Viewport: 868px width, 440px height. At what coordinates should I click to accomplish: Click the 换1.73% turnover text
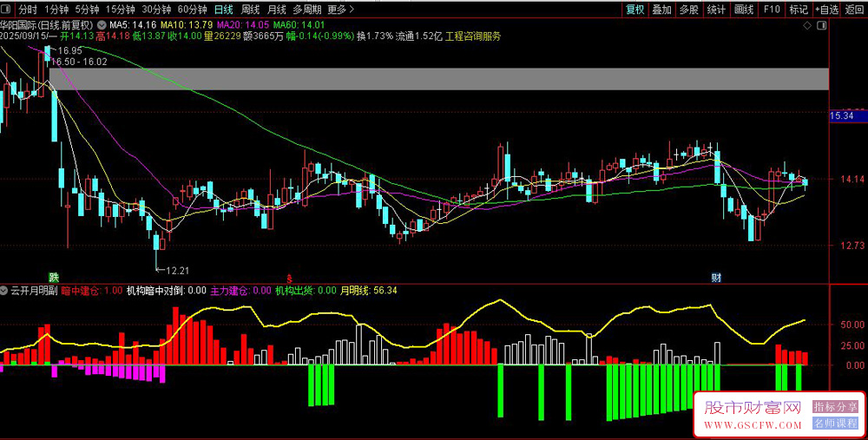tap(375, 36)
